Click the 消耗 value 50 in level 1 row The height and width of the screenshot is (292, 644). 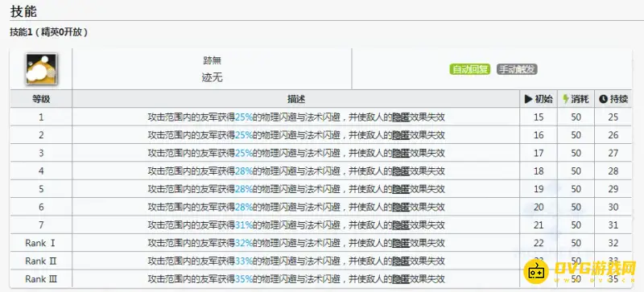pos(576,117)
